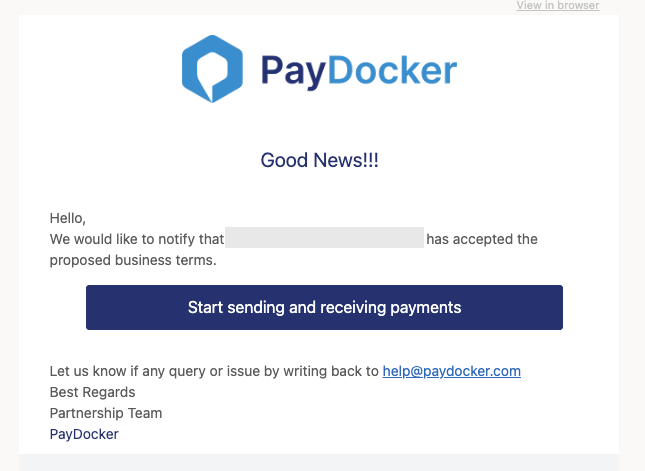
Task: Click the "Best Regards" line
Action: 92,392
